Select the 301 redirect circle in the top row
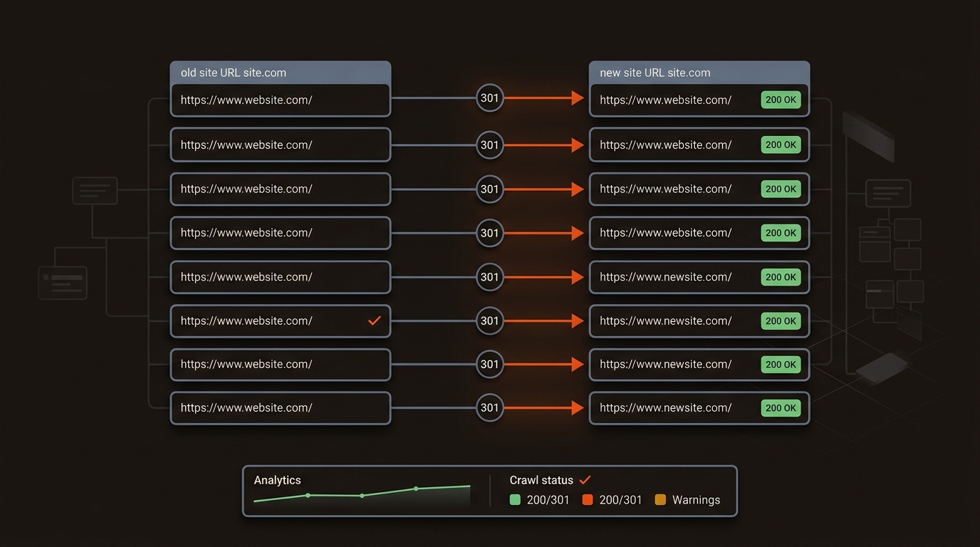 coord(490,98)
